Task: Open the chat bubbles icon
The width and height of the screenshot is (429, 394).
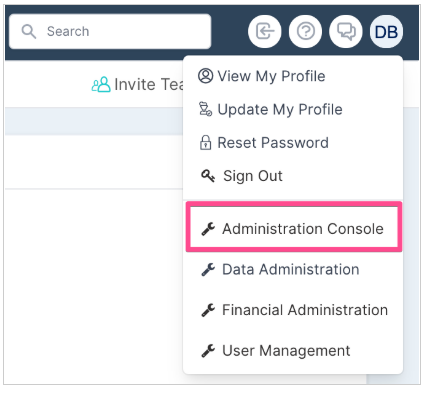Action: coord(346,32)
